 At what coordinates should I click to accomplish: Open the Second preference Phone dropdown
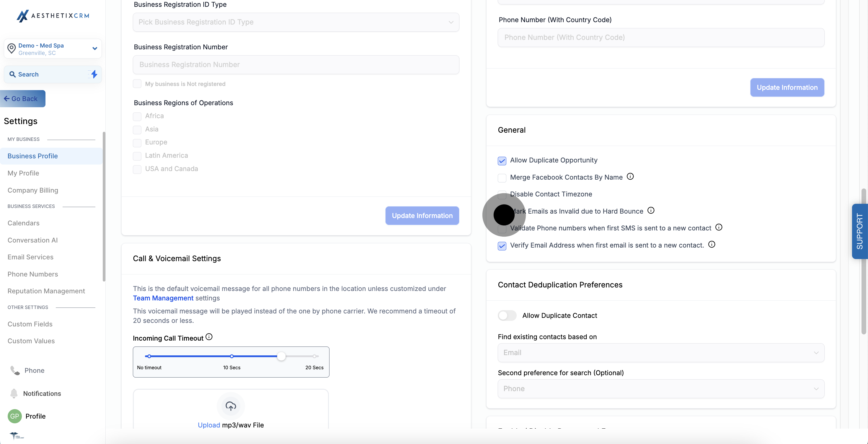tap(661, 389)
